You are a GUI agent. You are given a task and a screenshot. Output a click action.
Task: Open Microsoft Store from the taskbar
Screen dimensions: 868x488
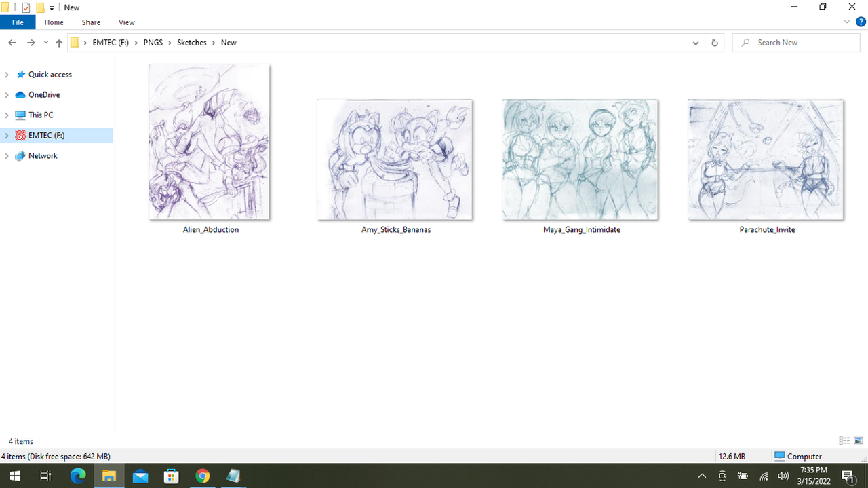(172, 476)
